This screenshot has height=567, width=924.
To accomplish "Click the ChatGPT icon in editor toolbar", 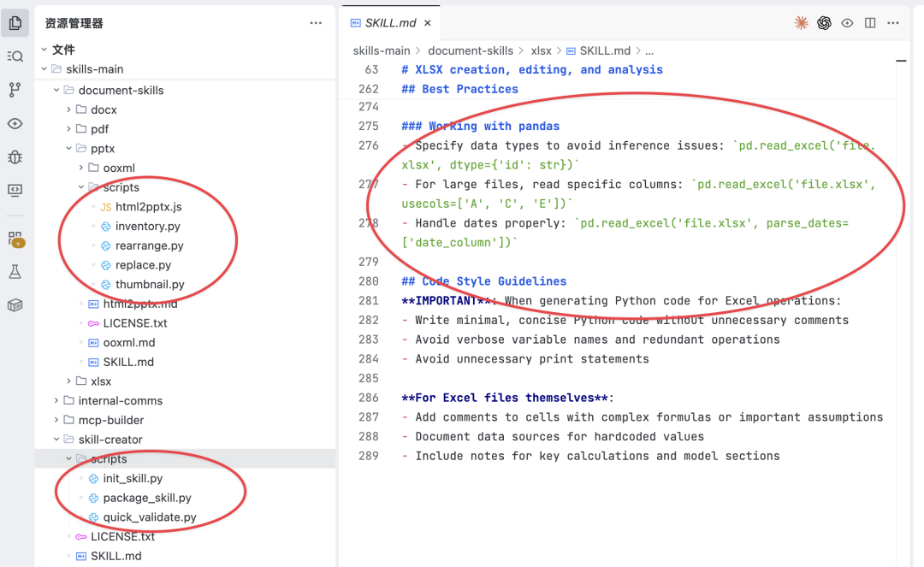I will [824, 23].
